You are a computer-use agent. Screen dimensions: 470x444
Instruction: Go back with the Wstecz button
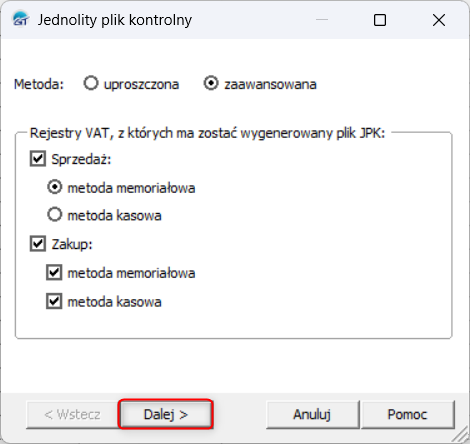(72, 414)
